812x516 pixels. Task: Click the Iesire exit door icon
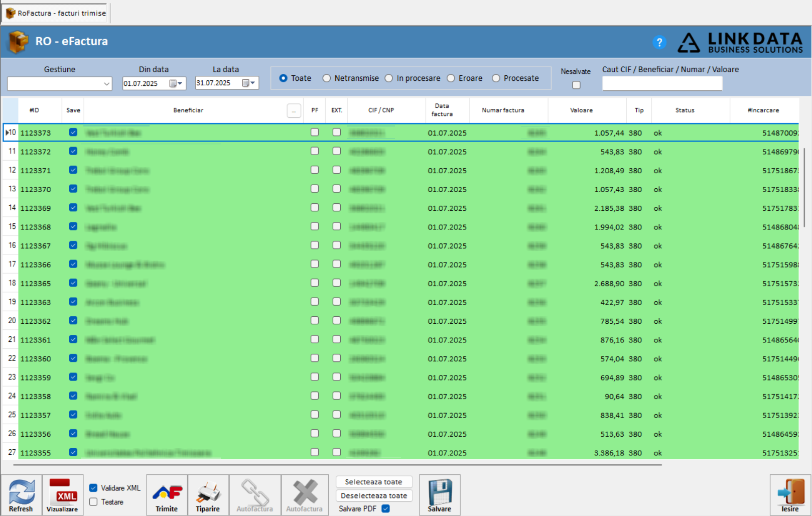[790, 495]
